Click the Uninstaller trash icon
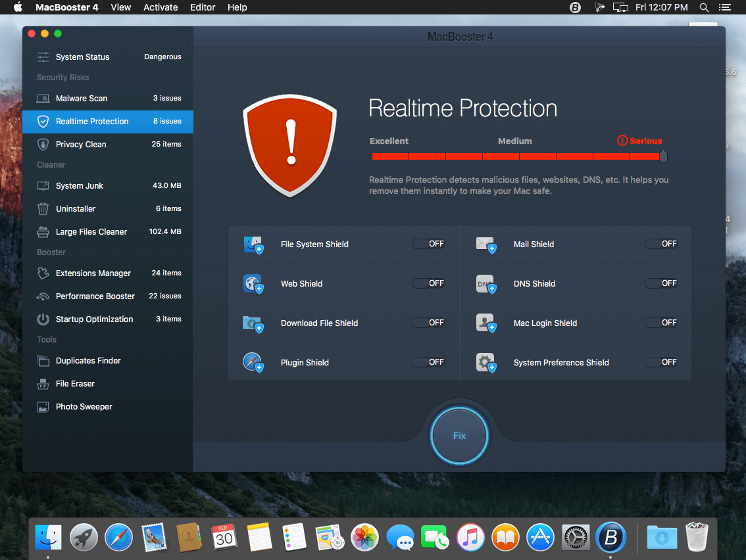The image size is (746, 560). coord(43,209)
